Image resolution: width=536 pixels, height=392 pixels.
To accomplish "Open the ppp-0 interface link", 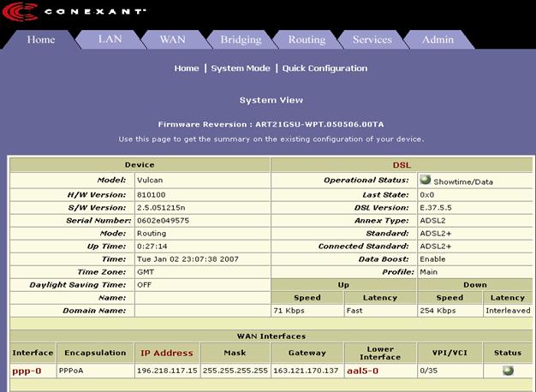I will click(x=27, y=371).
